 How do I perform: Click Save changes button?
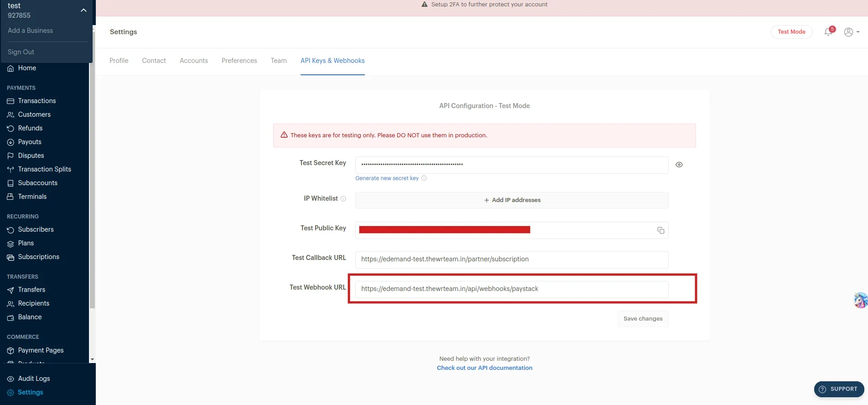643,319
